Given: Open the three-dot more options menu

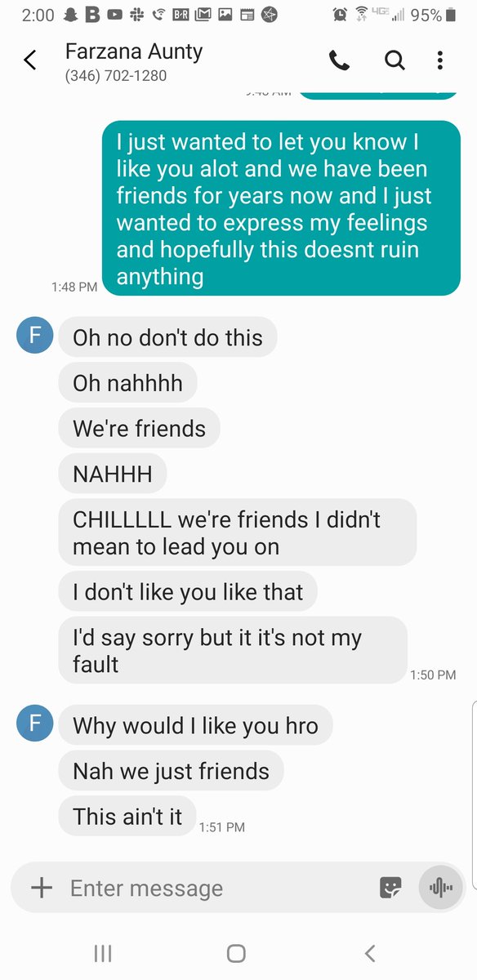Looking at the screenshot, I should point(439,60).
